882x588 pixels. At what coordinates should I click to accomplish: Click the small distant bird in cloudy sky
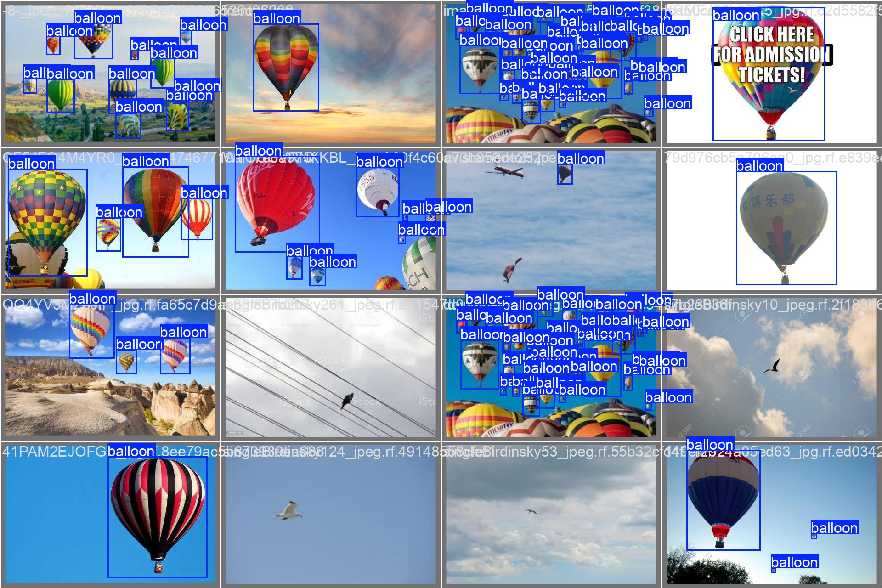(x=531, y=511)
